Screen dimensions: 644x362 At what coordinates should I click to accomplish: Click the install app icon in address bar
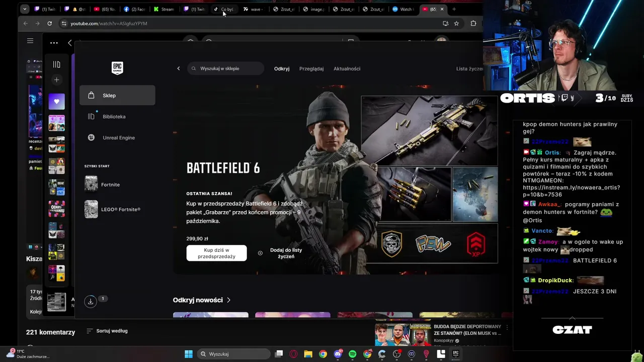[x=445, y=24]
